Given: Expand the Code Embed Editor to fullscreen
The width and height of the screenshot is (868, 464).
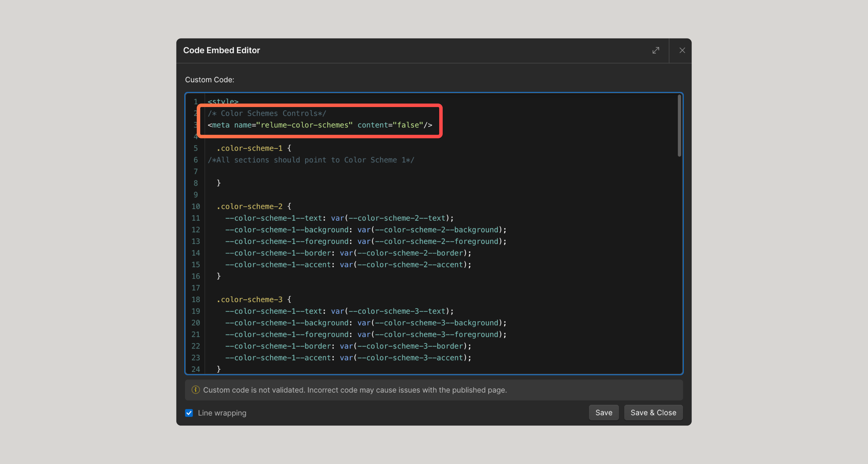Looking at the screenshot, I should (x=655, y=51).
